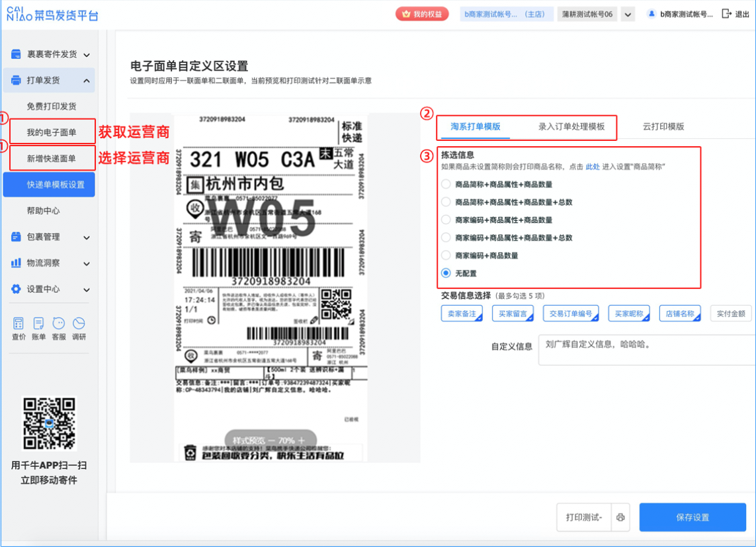This screenshot has width=756, height=547.
Task: Click the user avatar icon in header
Action: point(651,14)
